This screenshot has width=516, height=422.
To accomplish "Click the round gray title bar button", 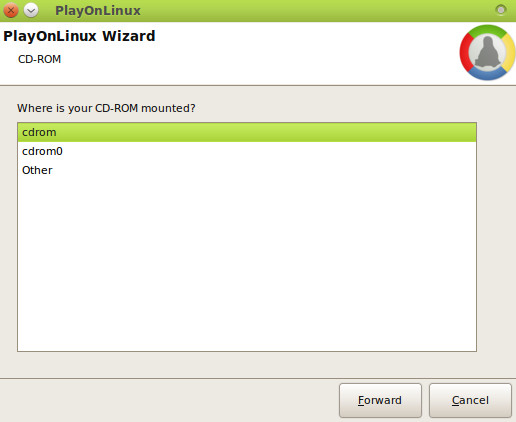I will [500, 10].
